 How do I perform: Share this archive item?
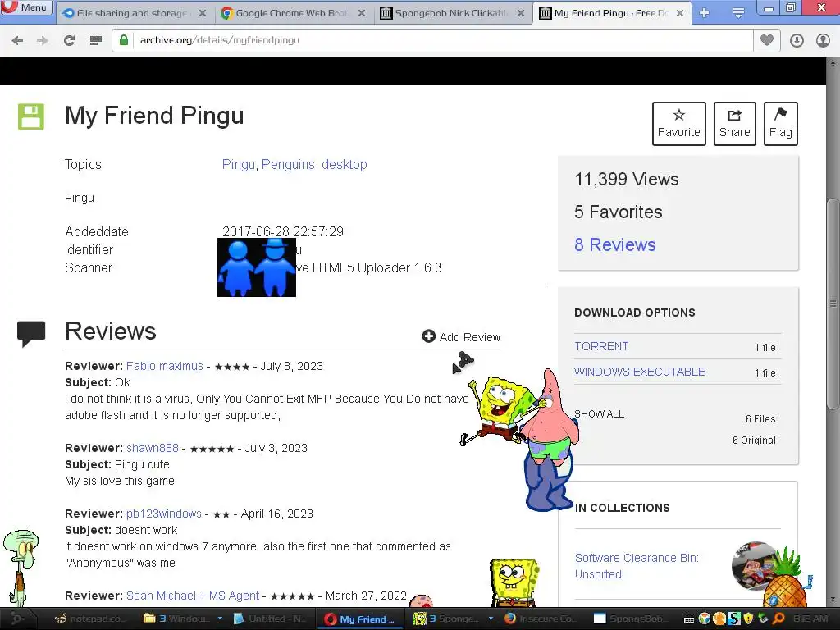pos(734,124)
